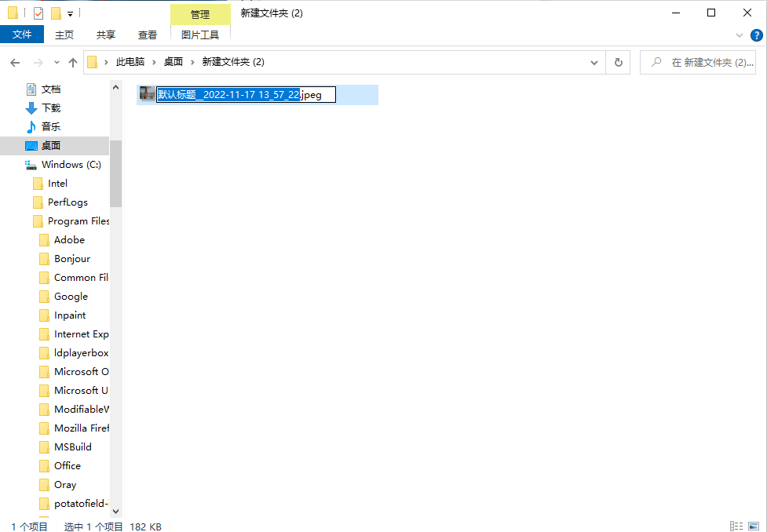Expand the address bar history dropdown
Screen dimensions: 767x532
[x=594, y=63]
